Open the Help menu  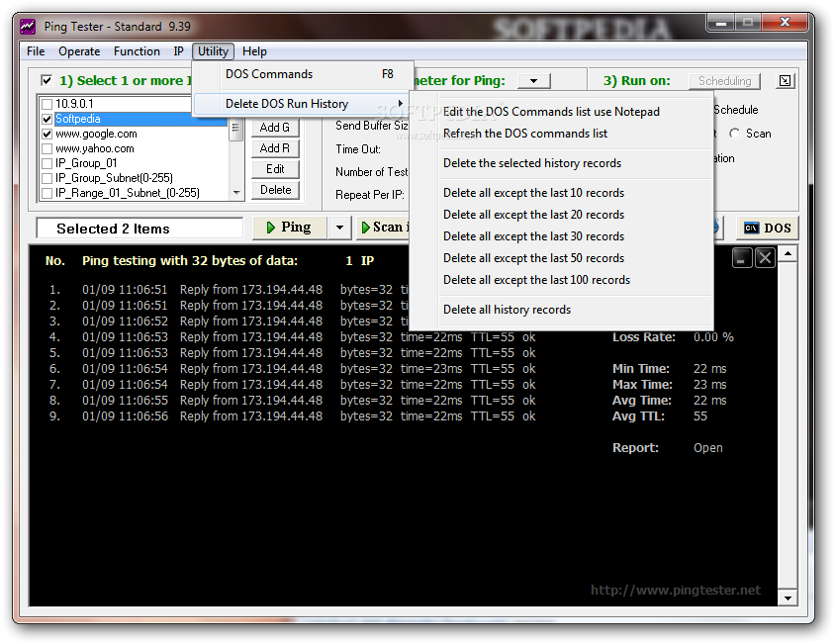click(254, 51)
